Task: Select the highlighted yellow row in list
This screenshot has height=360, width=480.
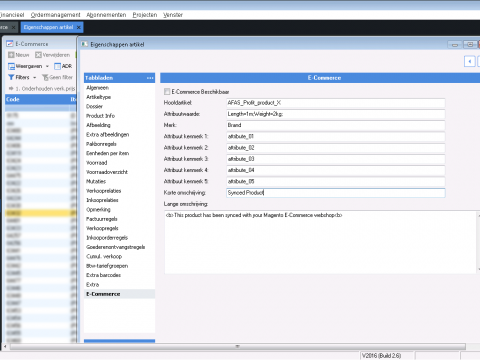Action: (41, 213)
